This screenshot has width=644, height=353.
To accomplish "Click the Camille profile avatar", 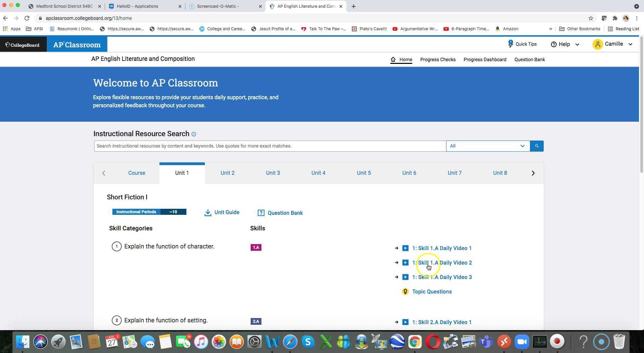I will pyautogui.click(x=598, y=44).
